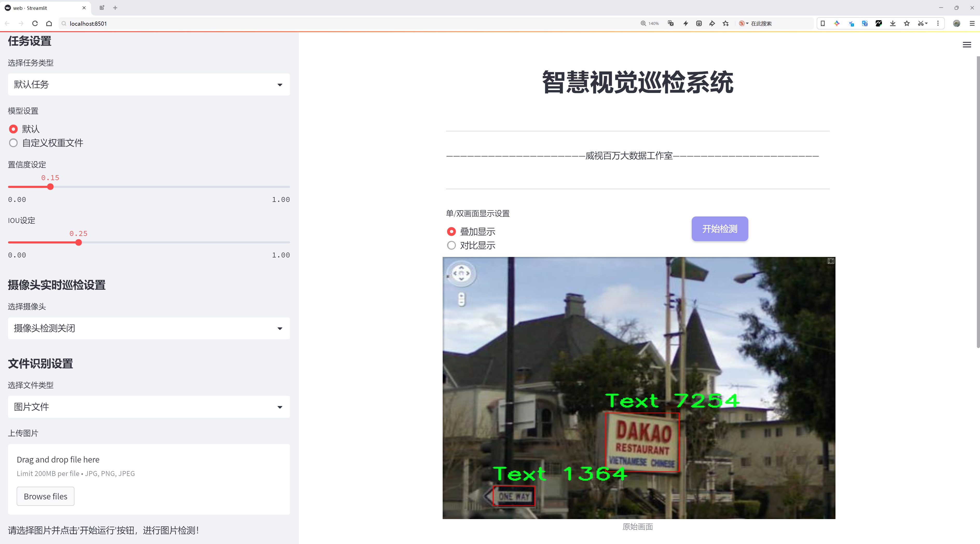This screenshot has height=544, width=980.
Task: Expand the 默认任务 task type dropdown
Action: (149, 84)
